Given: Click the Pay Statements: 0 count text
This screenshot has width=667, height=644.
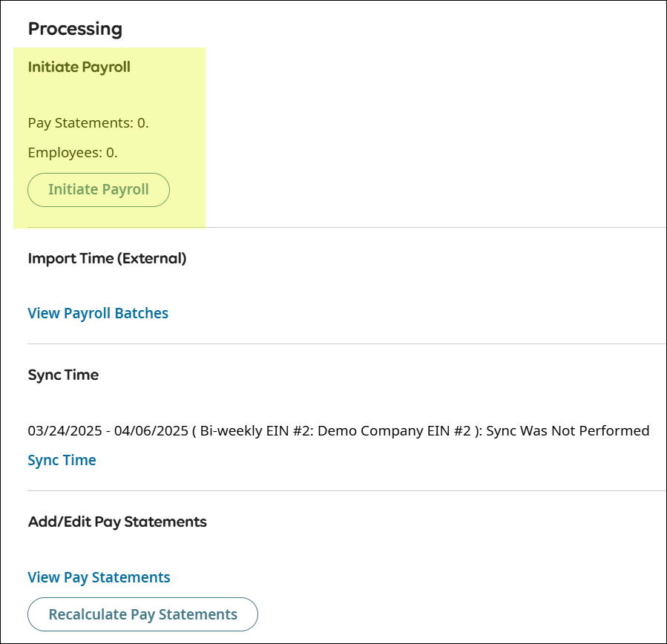Looking at the screenshot, I should point(88,122).
